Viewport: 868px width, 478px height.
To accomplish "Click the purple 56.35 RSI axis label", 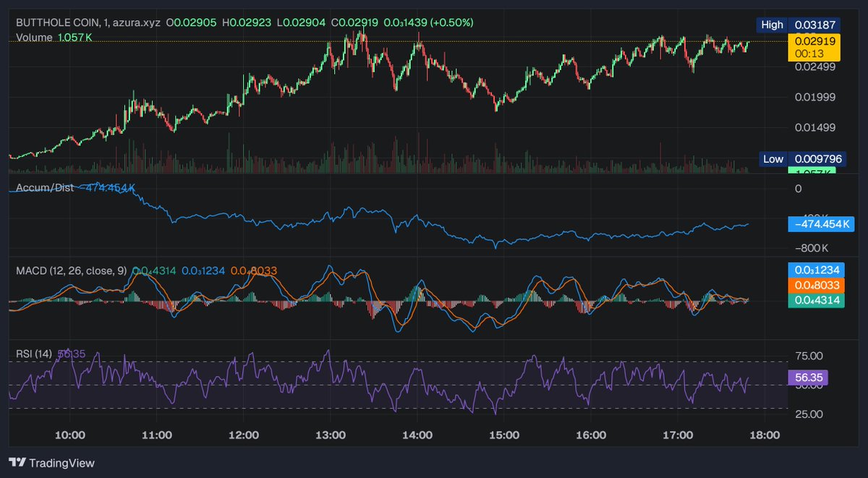I will point(809,377).
